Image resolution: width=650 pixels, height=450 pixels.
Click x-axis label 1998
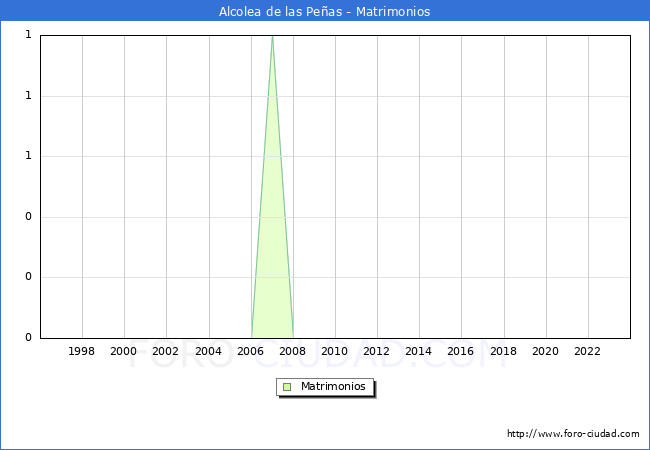pos(82,352)
